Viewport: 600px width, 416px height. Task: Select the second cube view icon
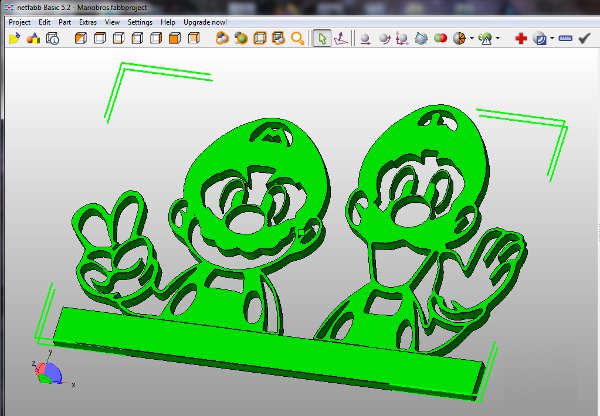(99, 38)
